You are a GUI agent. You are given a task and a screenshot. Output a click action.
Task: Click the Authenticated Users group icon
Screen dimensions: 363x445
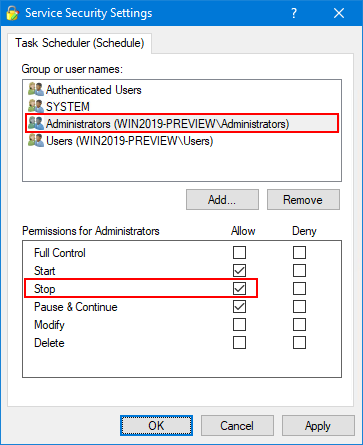pos(36,89)
